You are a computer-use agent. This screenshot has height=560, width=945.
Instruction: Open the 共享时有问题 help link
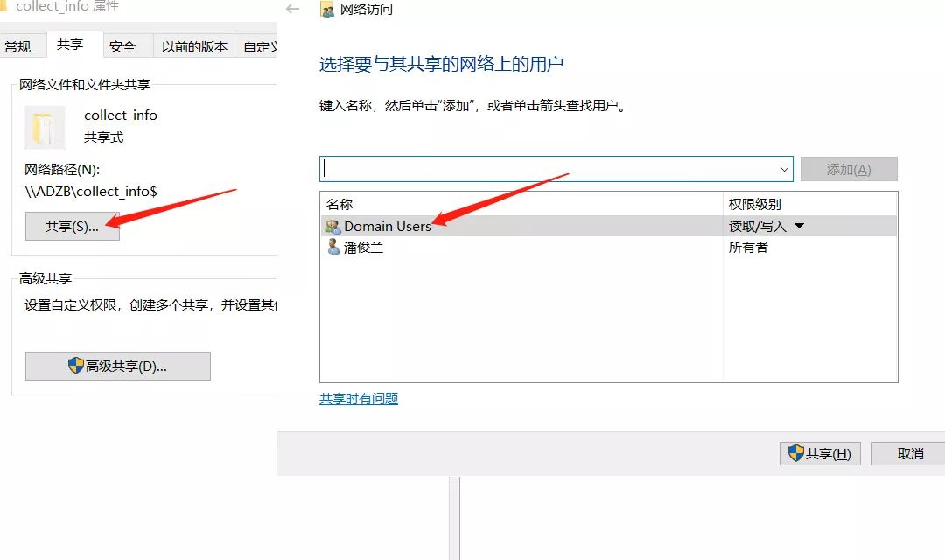[359, 399]
